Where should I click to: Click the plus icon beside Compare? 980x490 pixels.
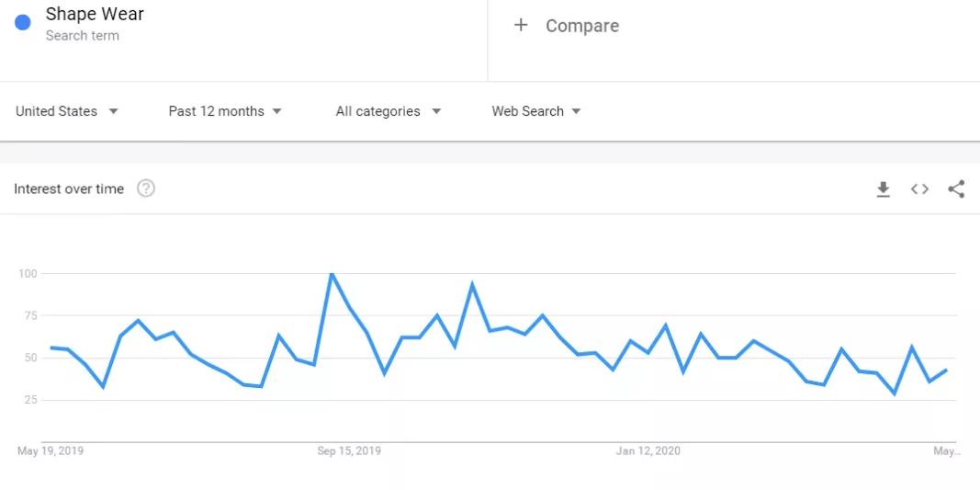coord(521,25)
